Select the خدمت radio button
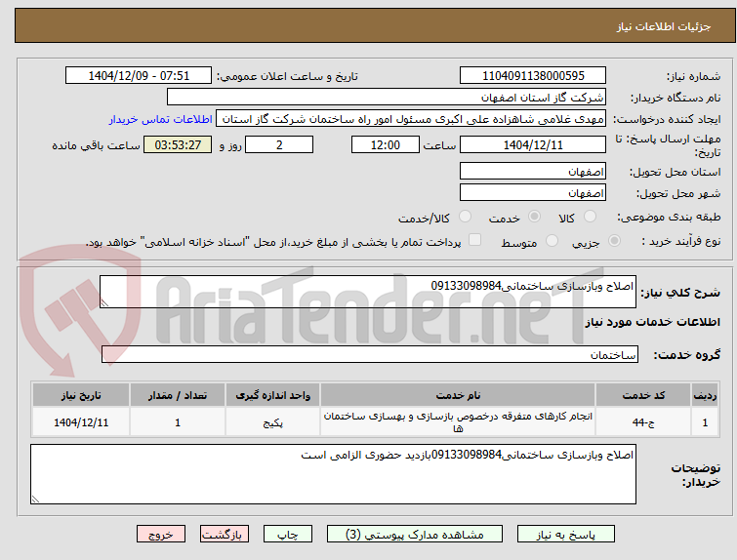The image size is (737, 560). [534, 217]
